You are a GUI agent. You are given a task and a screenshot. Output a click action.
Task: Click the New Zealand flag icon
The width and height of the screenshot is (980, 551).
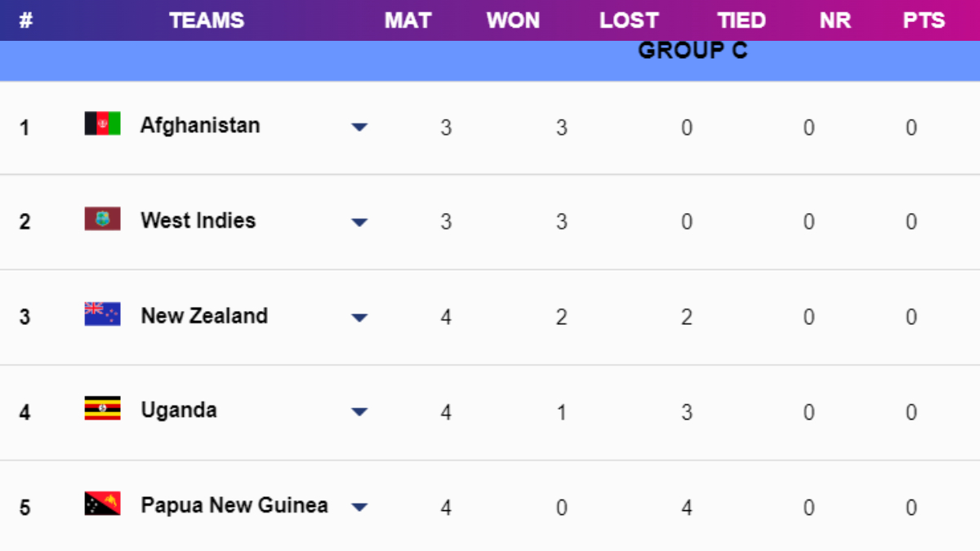tap(101, 315)
